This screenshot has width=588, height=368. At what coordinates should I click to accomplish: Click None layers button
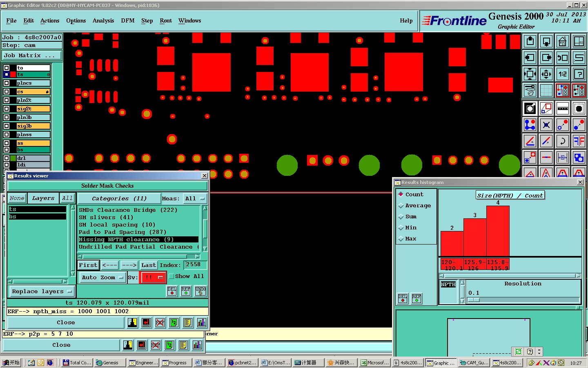tap(17, 198)
